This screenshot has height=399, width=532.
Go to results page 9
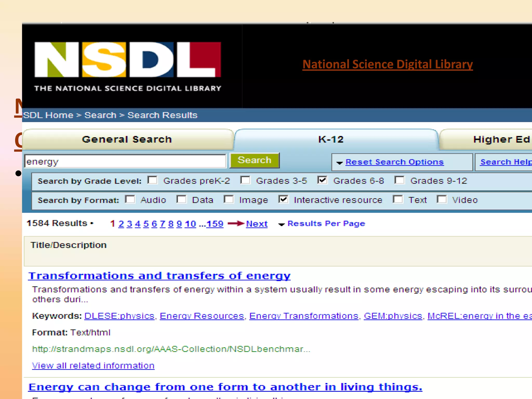coord(179,224)
